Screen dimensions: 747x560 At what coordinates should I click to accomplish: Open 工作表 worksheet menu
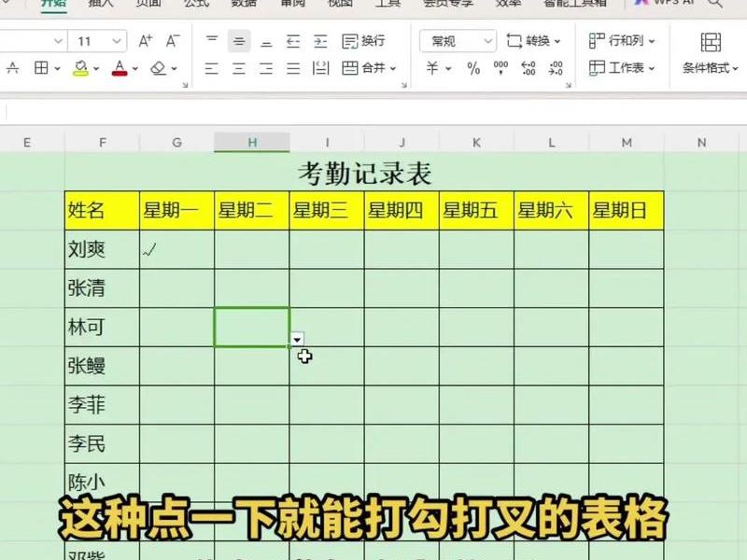(622, 68)
